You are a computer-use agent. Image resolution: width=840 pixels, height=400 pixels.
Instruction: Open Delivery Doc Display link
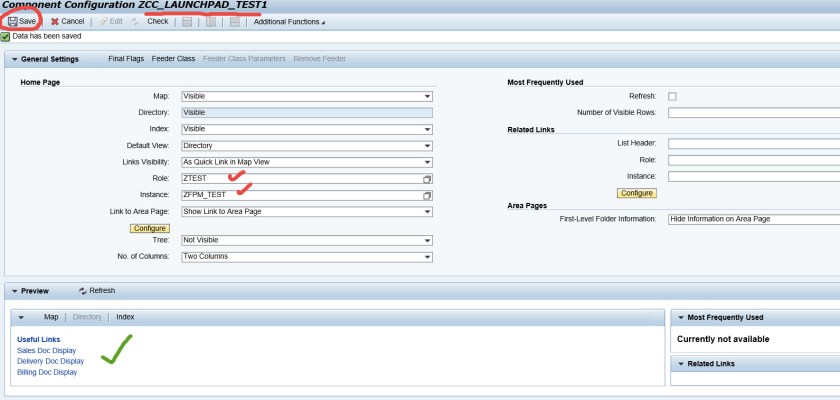pos(50,361)
